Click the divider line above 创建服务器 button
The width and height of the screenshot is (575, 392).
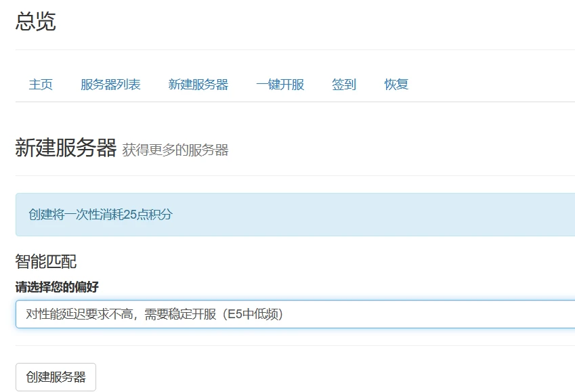tap(295, 345)
